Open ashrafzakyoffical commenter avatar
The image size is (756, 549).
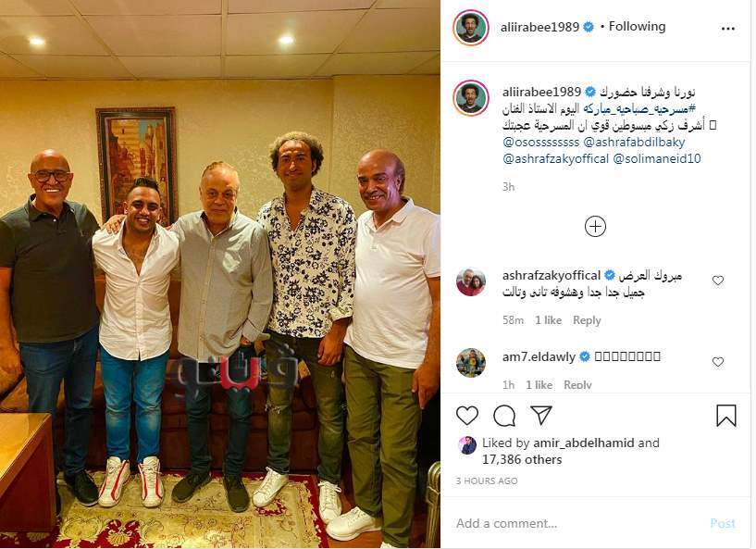point(471,281)
